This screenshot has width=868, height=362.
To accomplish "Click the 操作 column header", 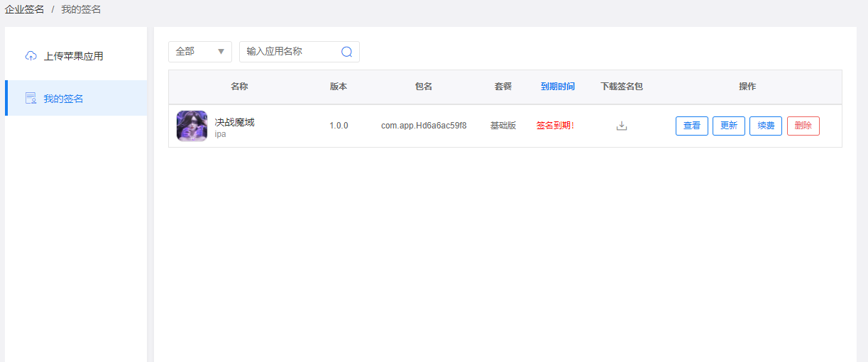I will click(747, 87).
